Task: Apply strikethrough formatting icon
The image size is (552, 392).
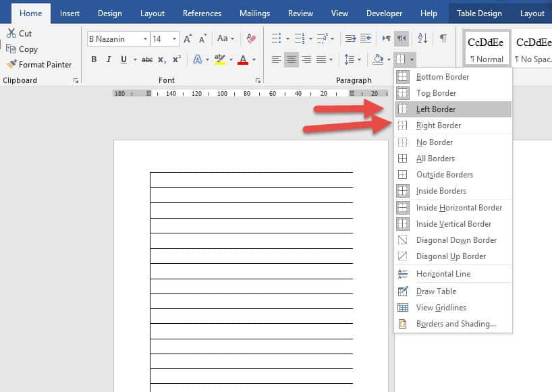Action: click(147, 59)
